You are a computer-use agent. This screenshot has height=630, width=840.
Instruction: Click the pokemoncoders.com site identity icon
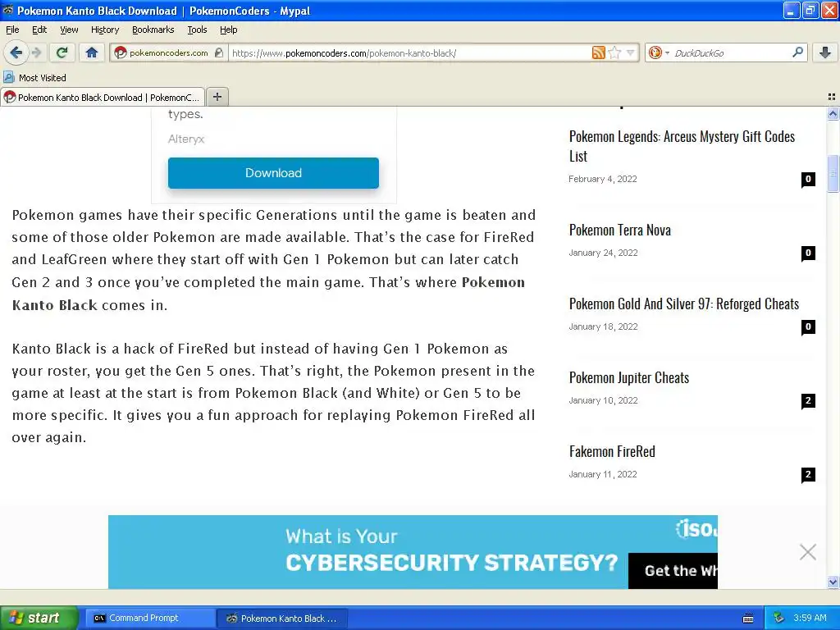tap(121, 52)
